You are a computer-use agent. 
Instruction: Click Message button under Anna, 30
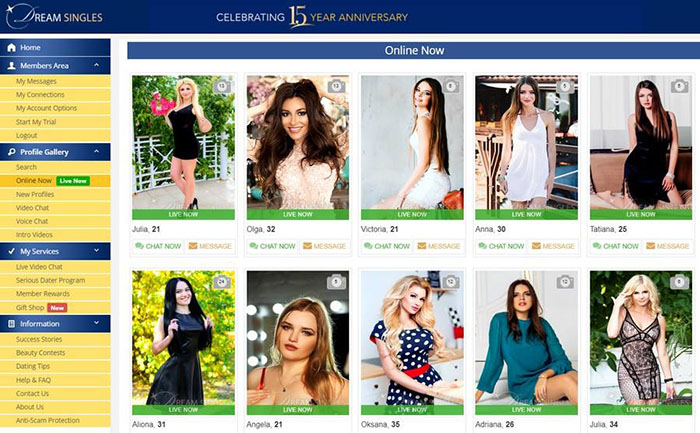[x=553, y=246]
